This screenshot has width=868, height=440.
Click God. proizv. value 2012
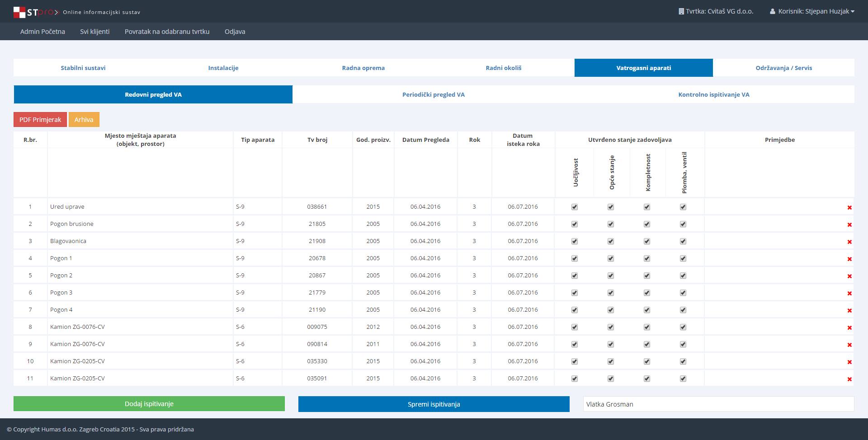point(373,327)
